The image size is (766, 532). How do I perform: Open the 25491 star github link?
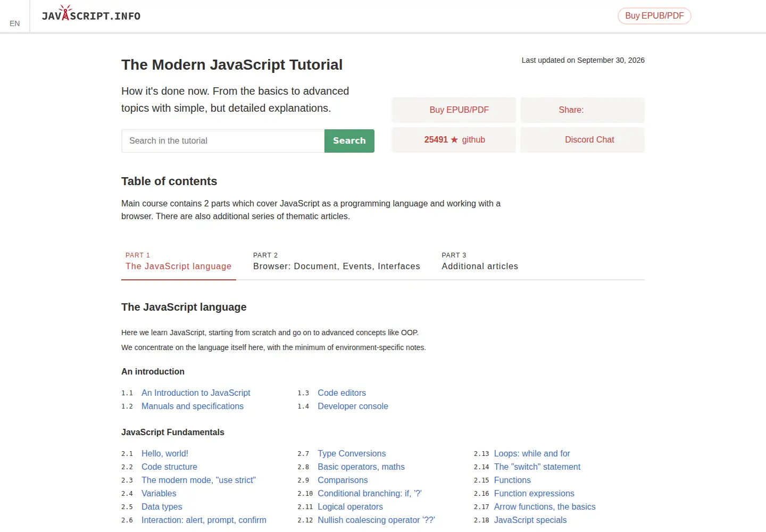coord(454,140)
